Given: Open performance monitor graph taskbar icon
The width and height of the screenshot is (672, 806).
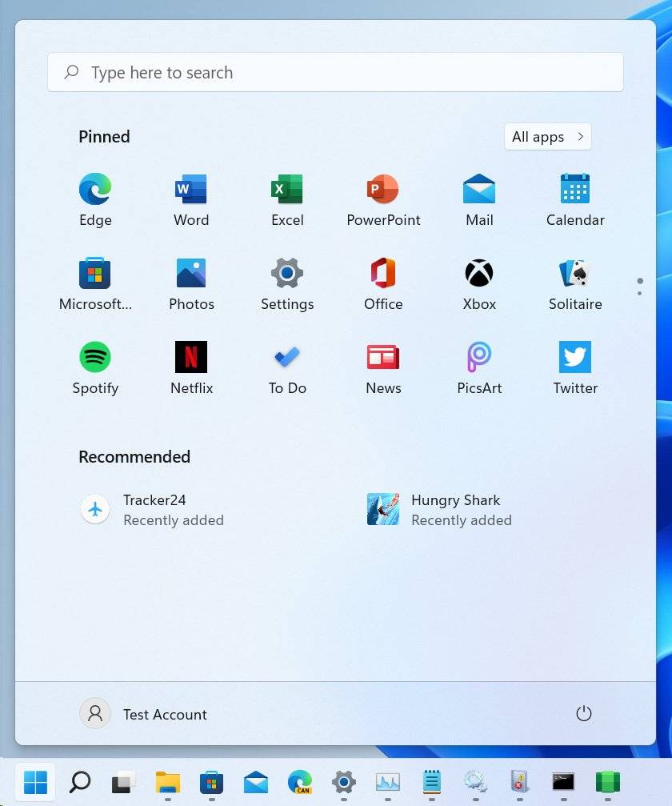Looking at the screenshot, I should click(x=387, y=782).
